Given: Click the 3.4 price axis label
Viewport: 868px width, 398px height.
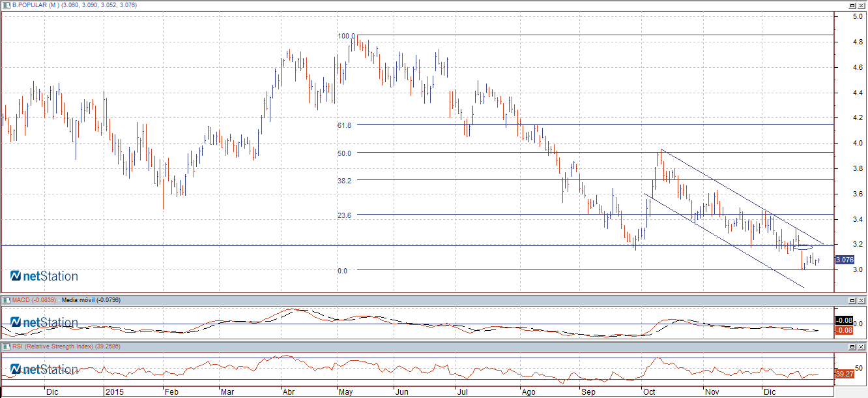Looking at the screenshot, I should (858, 219).
